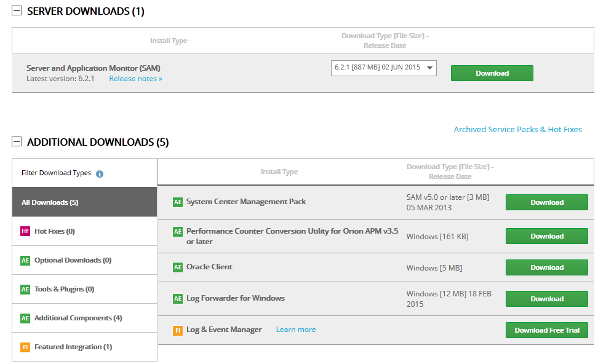This screenshot has height=364, width=598.
Task: Click AE icon of Oracle Client row
Action: [x=178, y=267]
